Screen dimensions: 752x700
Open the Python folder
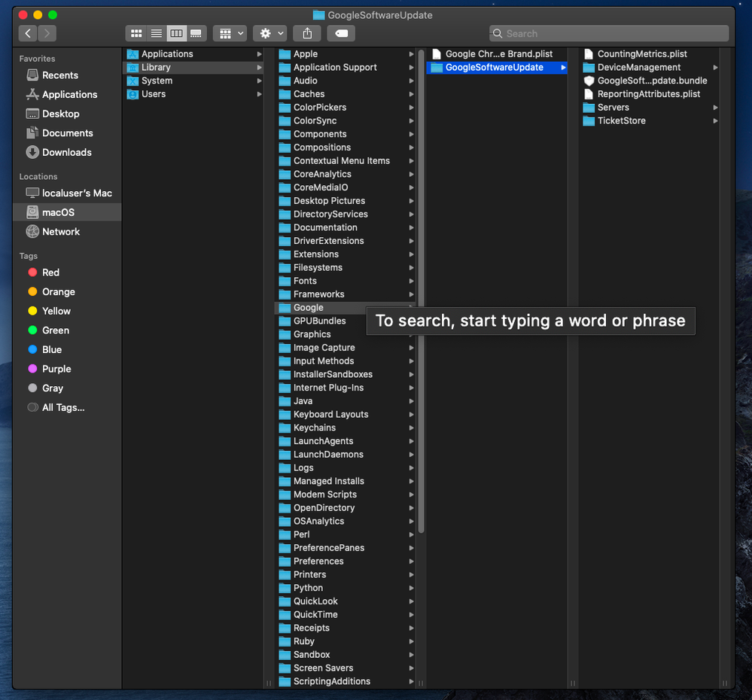click(346, 588)
